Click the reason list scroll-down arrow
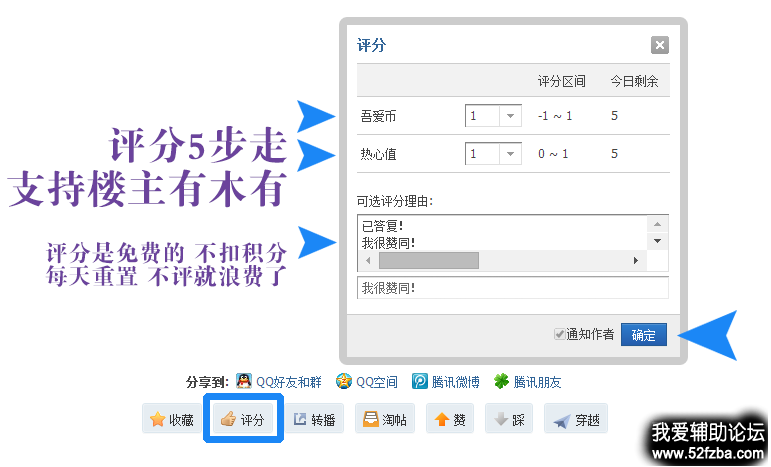771x467 pixels. point(657,241)
